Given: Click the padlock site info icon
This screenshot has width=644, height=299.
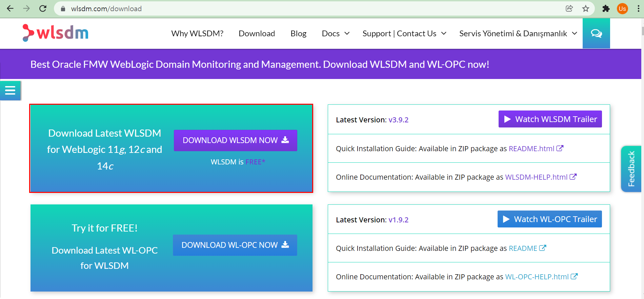Looking at the screenshot, I should point(63,9).
